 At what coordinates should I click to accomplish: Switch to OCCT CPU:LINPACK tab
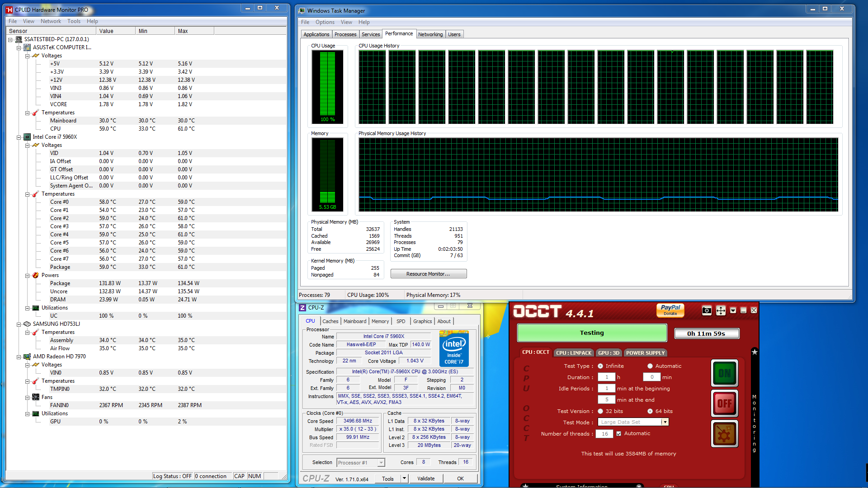pos(574,353)
